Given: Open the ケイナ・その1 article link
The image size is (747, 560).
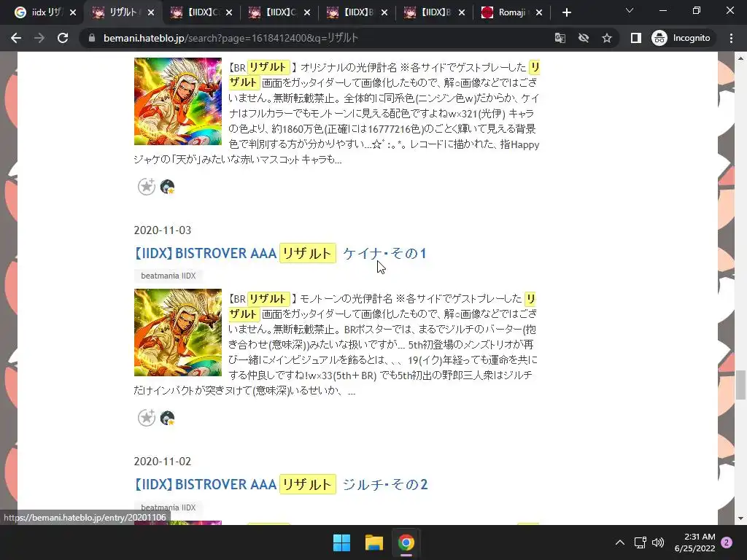Looking at the screenshot, I should pos(280,253).
